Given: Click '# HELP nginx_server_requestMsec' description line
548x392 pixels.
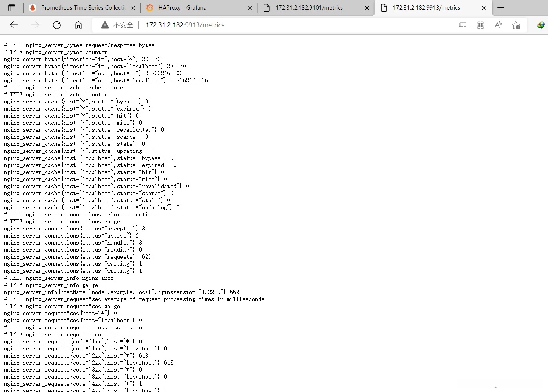Looking at the screenshot, I should [x=134, y=299].
